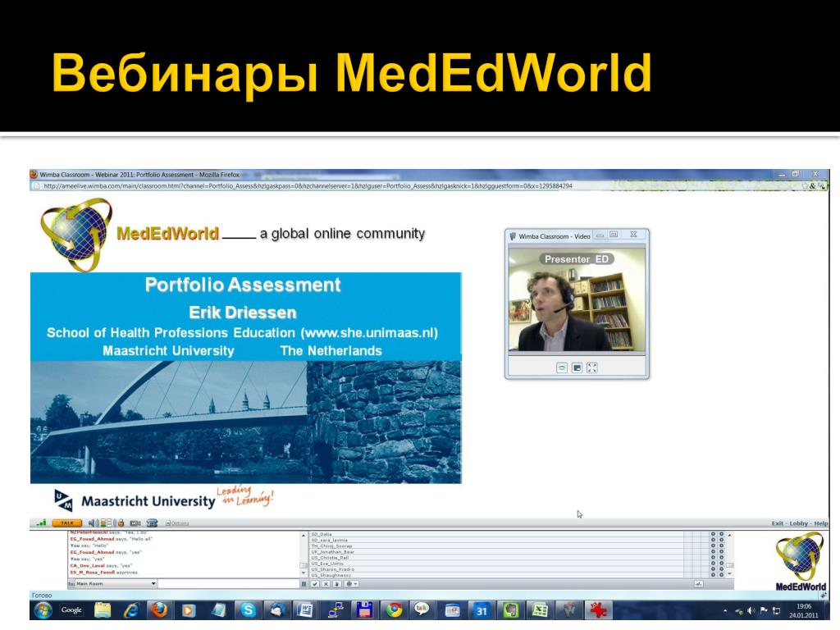Click the picture-in-picture icon under presenter video

coord(577,367)
